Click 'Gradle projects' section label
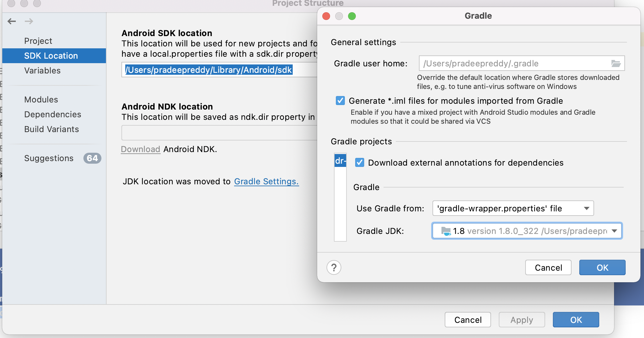 [x=361, y=141]
